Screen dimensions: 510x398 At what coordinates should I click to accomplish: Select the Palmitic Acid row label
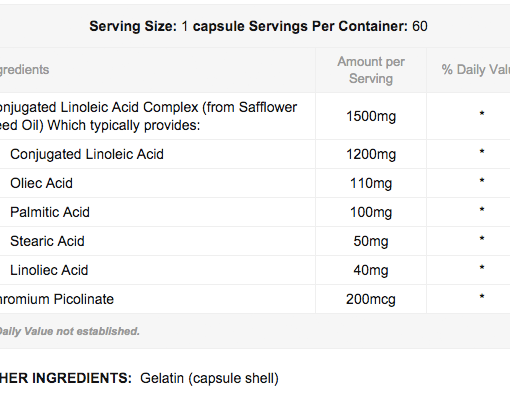50,212
